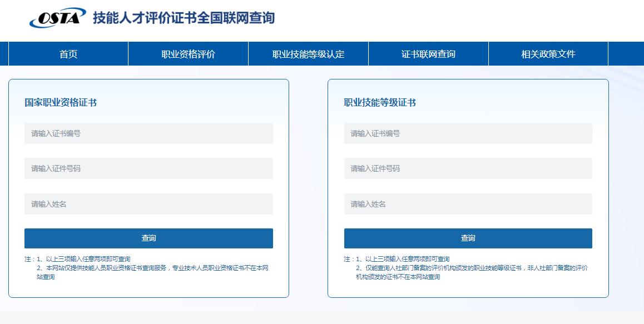This screenshot has height=324, width=644.
Task: Select the name field in 国家职业资格证书 form
Action: pos(148,204)
